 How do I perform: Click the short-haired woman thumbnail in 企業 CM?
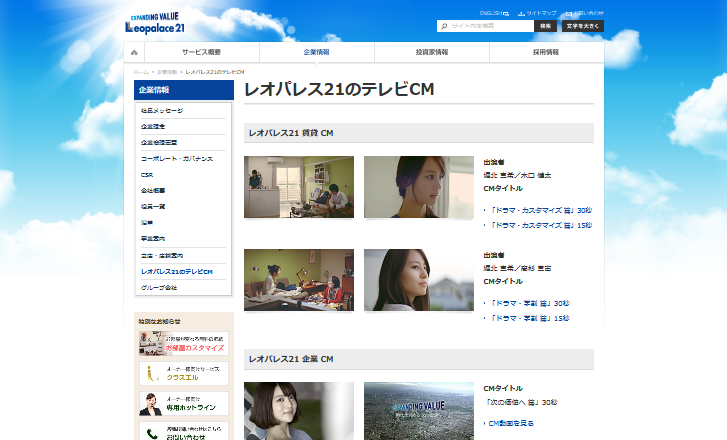pos(299,411)
